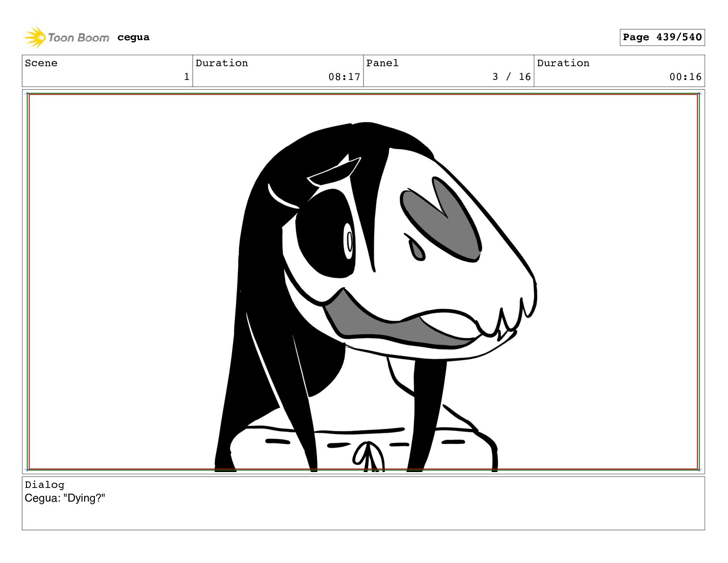Select the panel count '3 / 16'
This screenshot has height=563, width=728.
coord(511,77)
